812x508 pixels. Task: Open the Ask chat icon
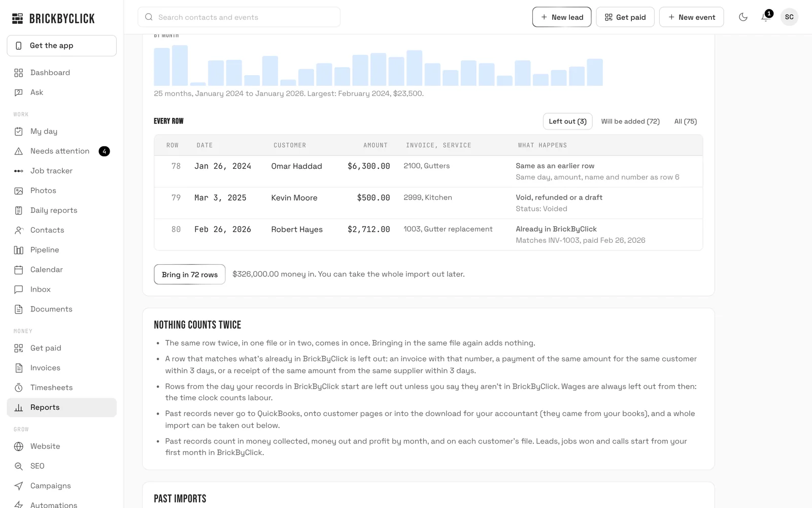pyautogui.click(x=19, y=92)
